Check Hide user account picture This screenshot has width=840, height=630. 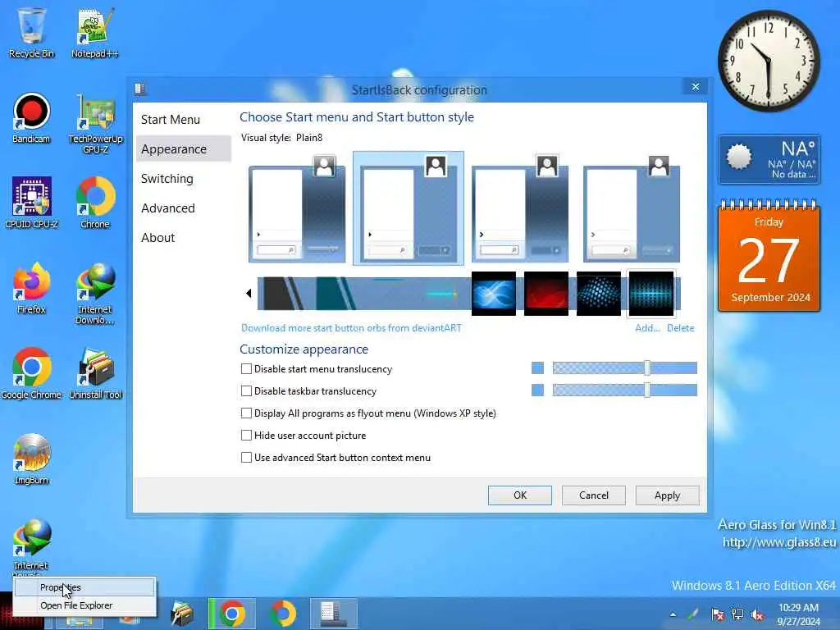[x=246, y=435]
